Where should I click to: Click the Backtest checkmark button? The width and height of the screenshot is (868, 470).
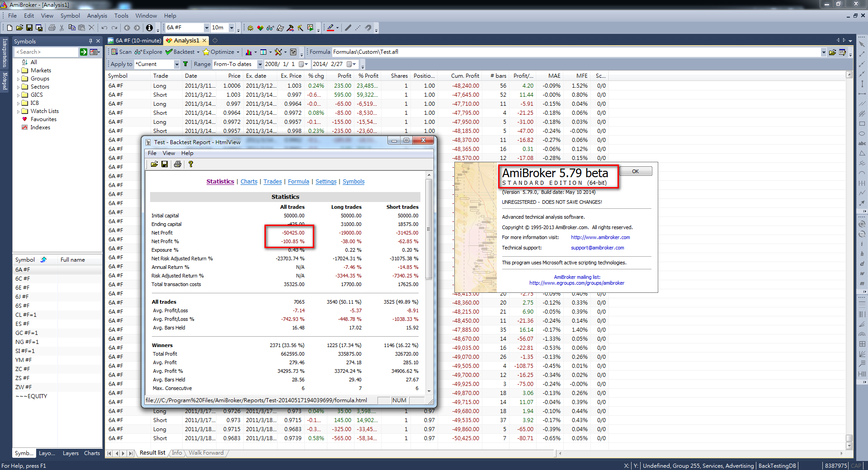180,52
